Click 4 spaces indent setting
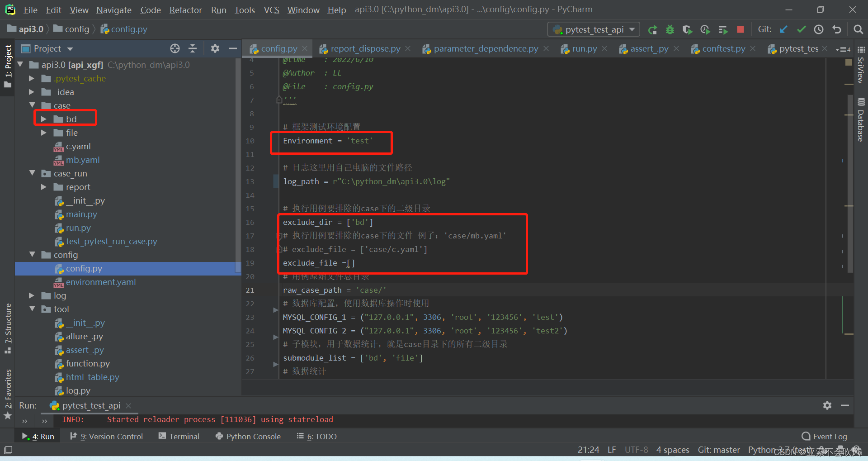Viewport: 868px width, 461px height. pyautogui.click(x=673, y=450)
